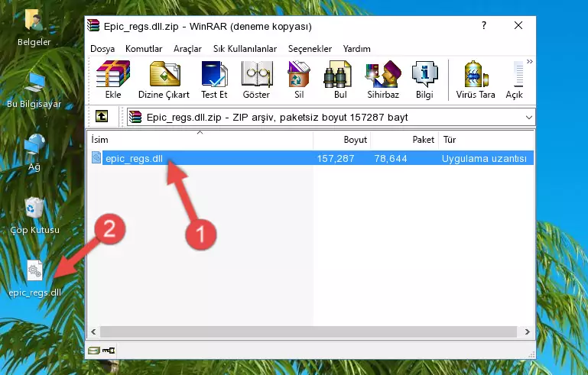This screenshot has width=588, height=375.
Task: Click the WinRAR title bar icon
Action: coord(93,26)
